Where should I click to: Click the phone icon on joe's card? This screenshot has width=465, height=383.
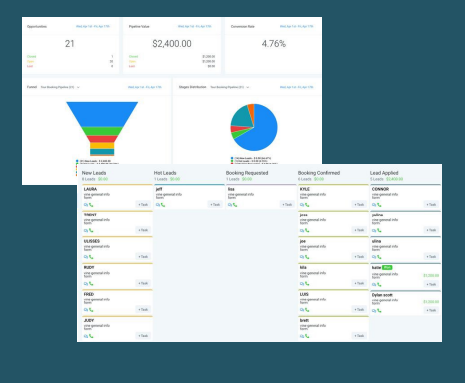307,257
